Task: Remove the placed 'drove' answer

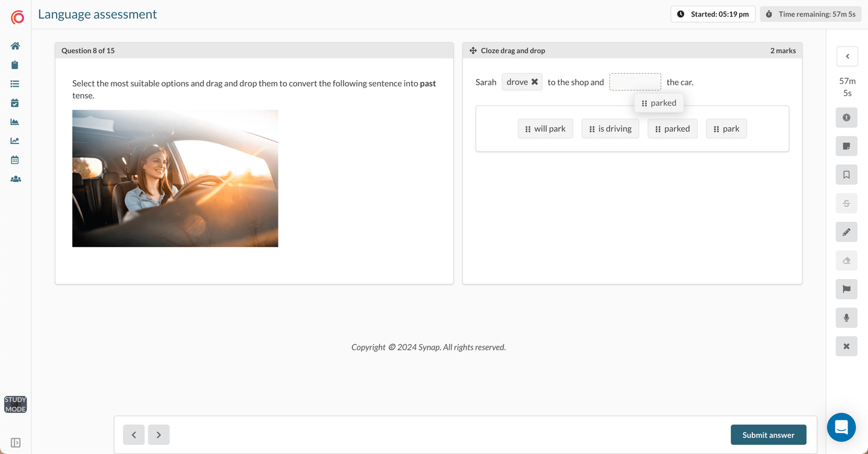Action: pos(535,82)
